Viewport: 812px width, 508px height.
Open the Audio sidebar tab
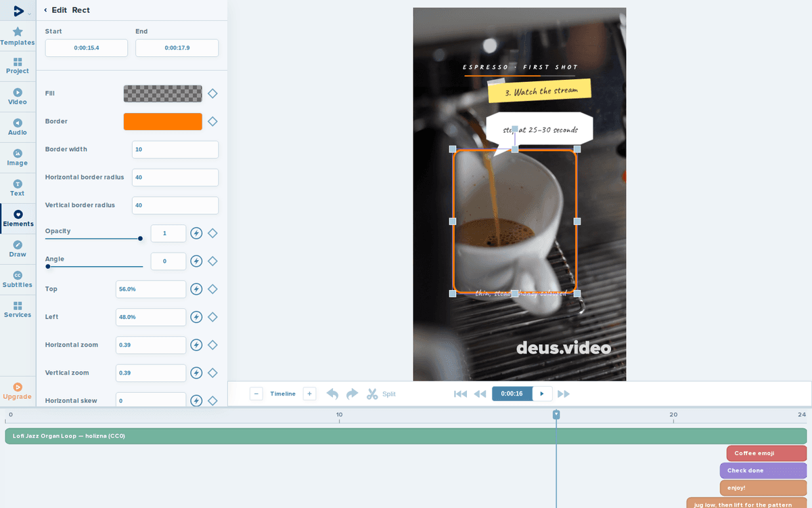(18, 127)
